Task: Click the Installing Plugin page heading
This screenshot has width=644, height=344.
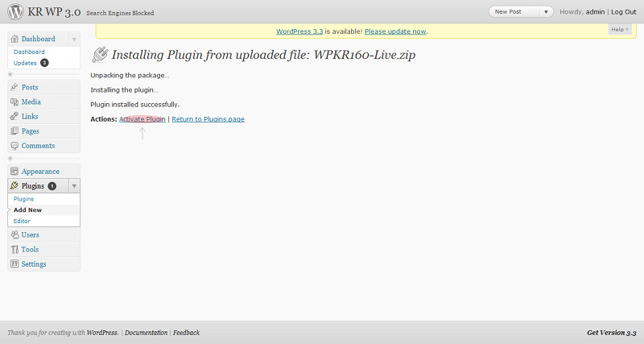Action: [263, 55]
